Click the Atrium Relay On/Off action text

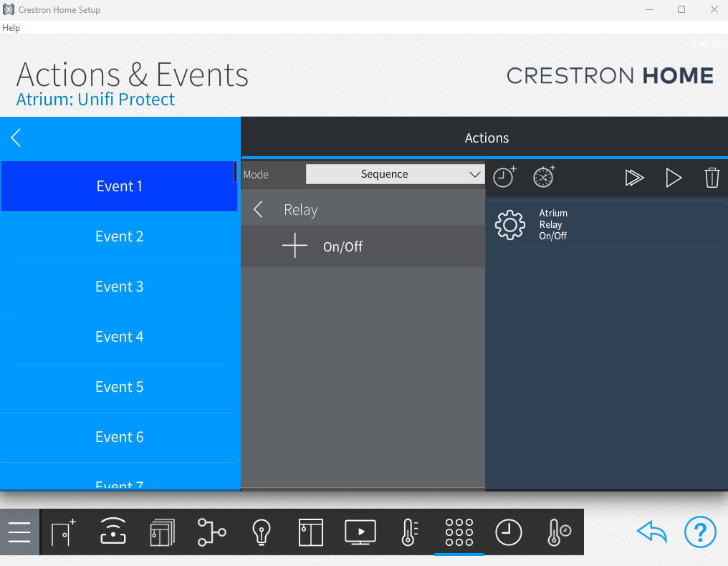click(x=553, y=224)
